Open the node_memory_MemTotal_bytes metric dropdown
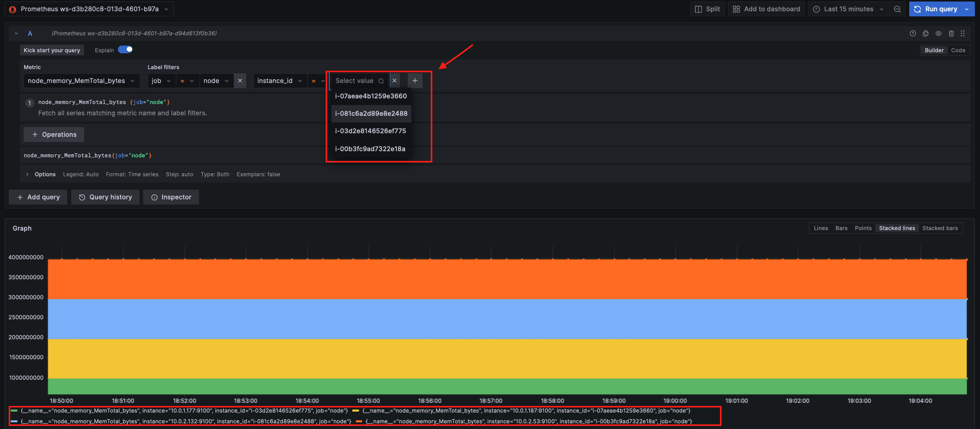This screenshot has height=429, width=980. [x=81, y=81]
